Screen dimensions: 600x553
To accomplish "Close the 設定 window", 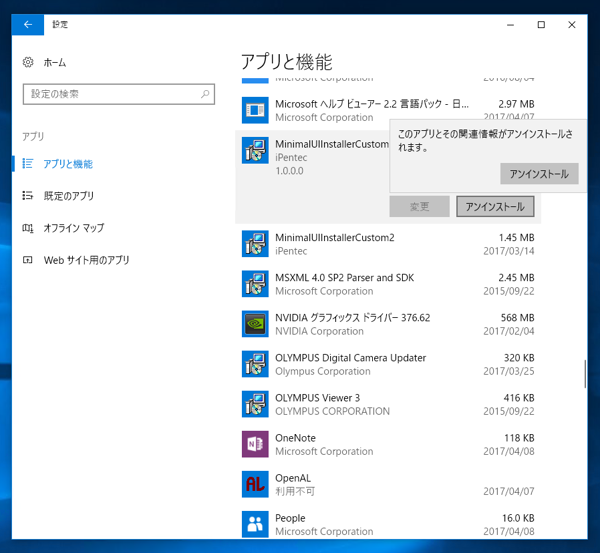I will [x=572, y=25].
